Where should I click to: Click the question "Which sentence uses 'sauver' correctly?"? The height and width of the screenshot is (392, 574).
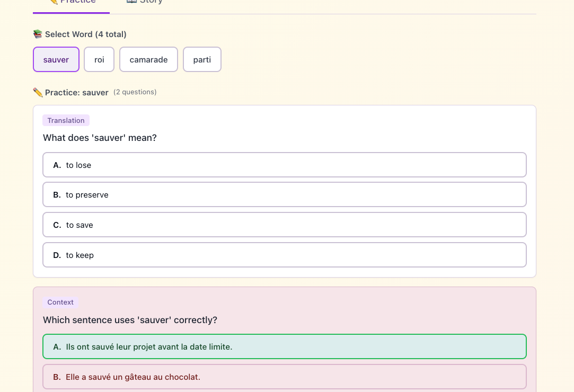pyautogui.click(x=130, y=320)
